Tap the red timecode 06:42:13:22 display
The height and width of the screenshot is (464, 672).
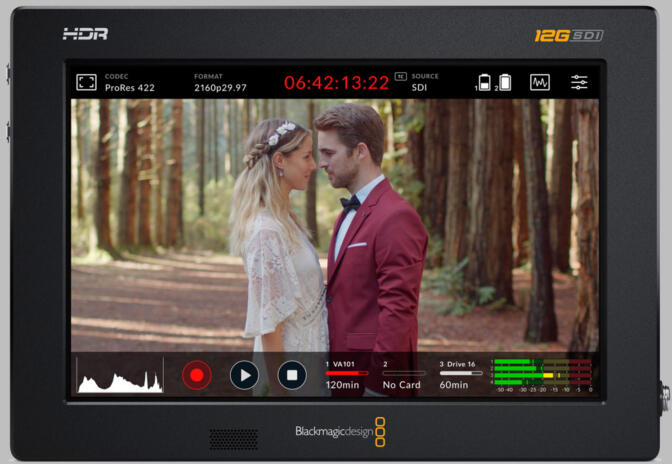pos(336,82)
